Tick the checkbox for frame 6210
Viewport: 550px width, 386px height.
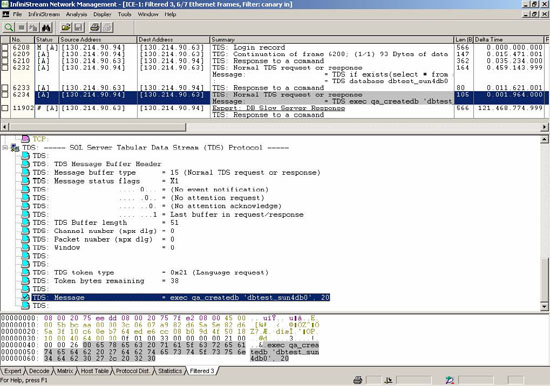[5, 61]
